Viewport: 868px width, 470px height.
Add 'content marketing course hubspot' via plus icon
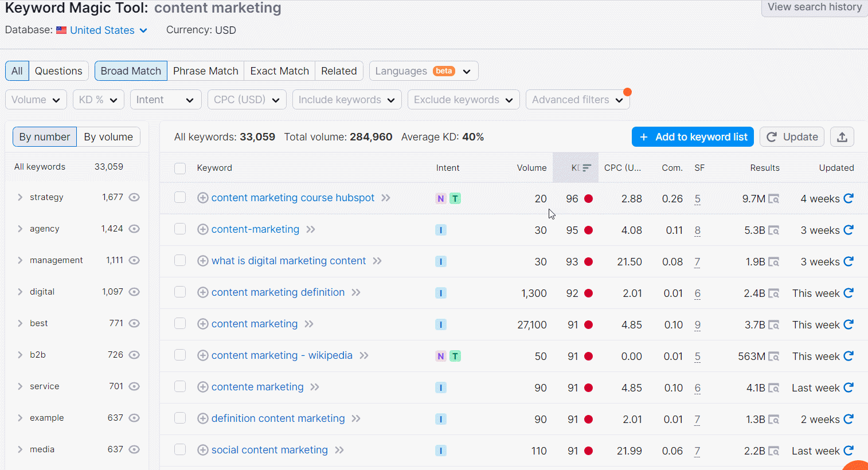pos(202,198)
